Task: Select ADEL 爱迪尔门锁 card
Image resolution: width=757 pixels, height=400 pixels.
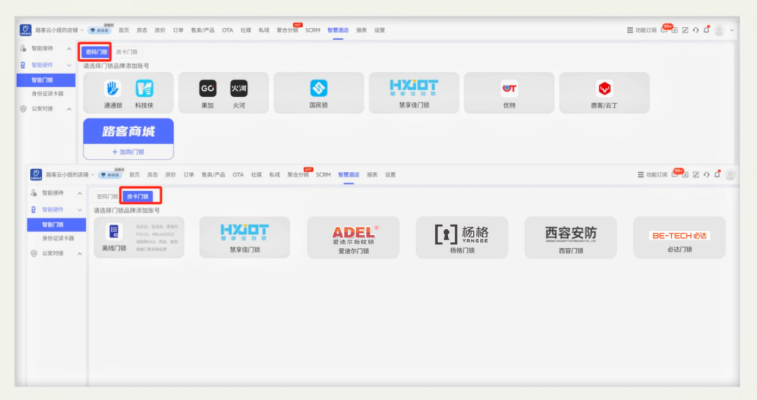Action: click(353, 237)
